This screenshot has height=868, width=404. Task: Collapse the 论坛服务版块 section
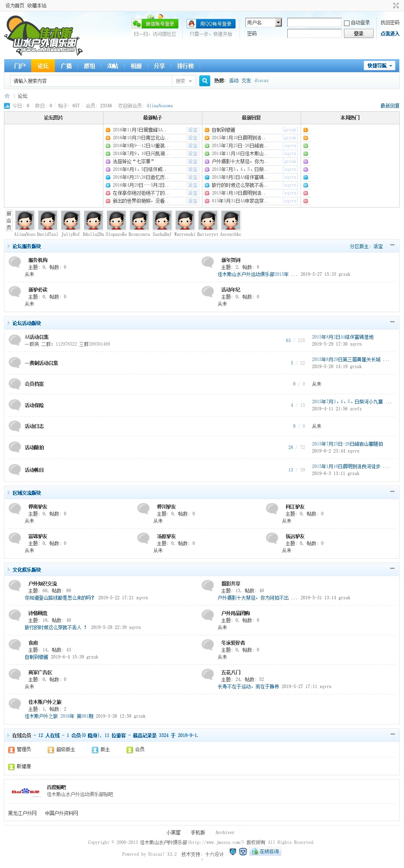coord(392,245)
